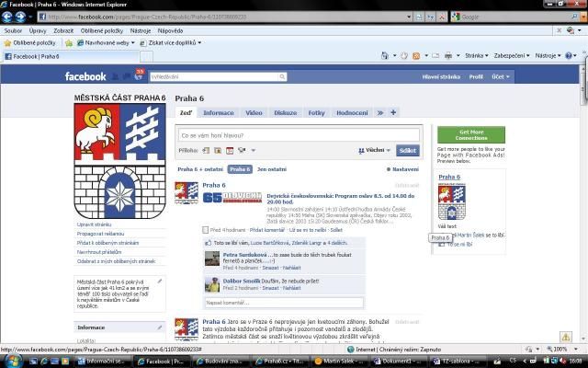Go back with the browser Back arrow

click(7, 17)
